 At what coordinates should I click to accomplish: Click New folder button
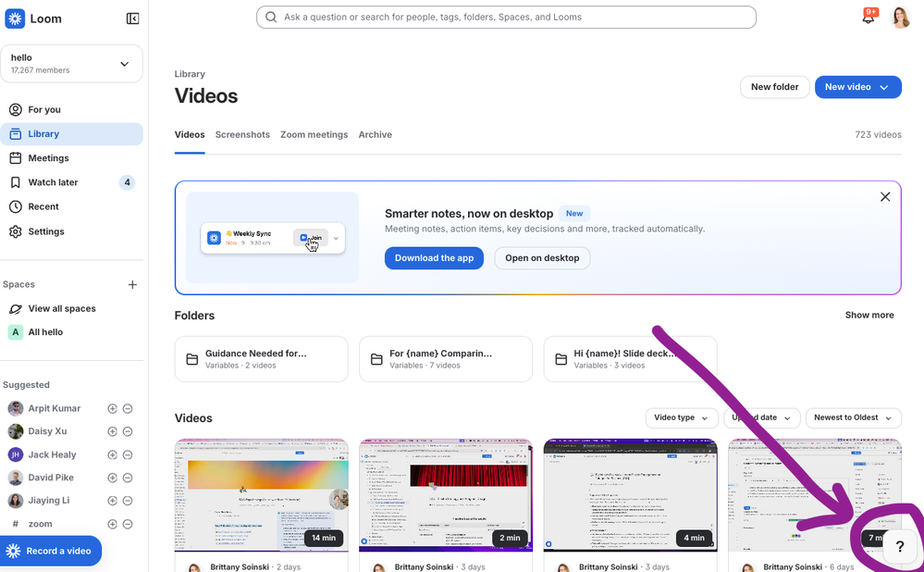774,87
